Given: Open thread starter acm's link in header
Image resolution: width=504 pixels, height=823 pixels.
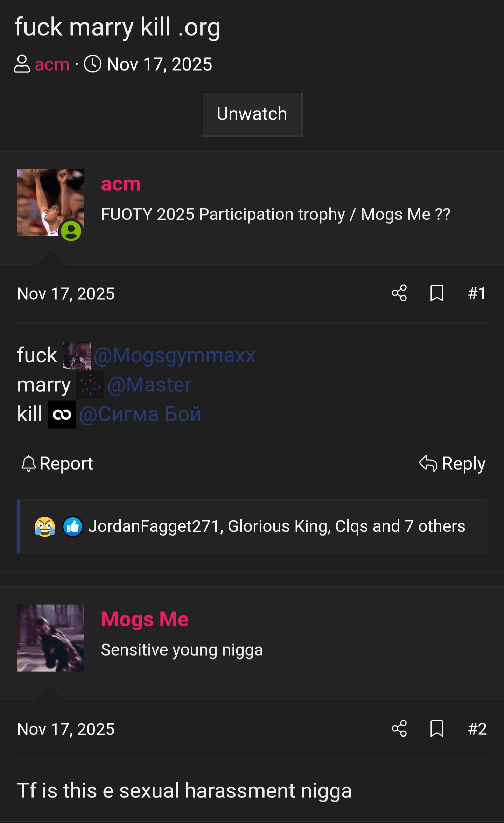Looking at the screenshot, I should [x=52, y=65].
